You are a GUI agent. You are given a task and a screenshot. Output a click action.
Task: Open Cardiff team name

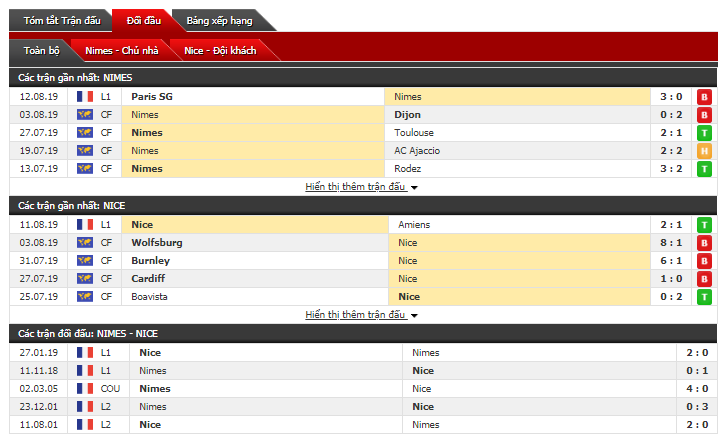point(148,278)
